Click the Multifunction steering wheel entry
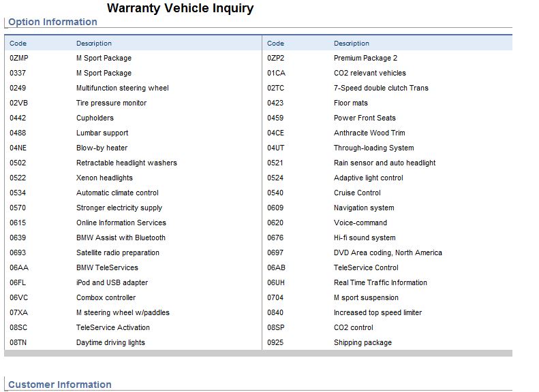539x392 pixels. click(122, 88)
